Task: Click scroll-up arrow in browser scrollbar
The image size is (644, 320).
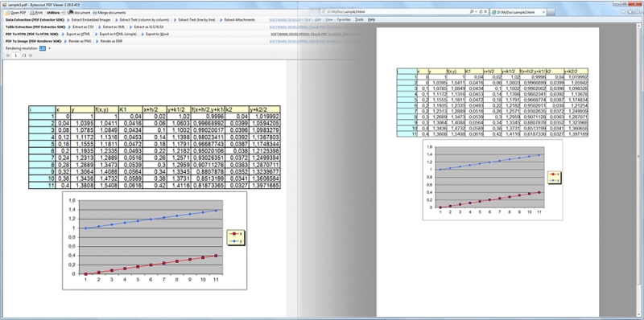Action: pos(638,26)
